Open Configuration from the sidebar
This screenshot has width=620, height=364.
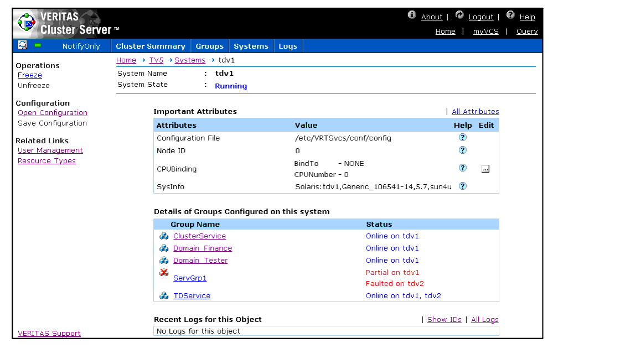pos(53,113)
